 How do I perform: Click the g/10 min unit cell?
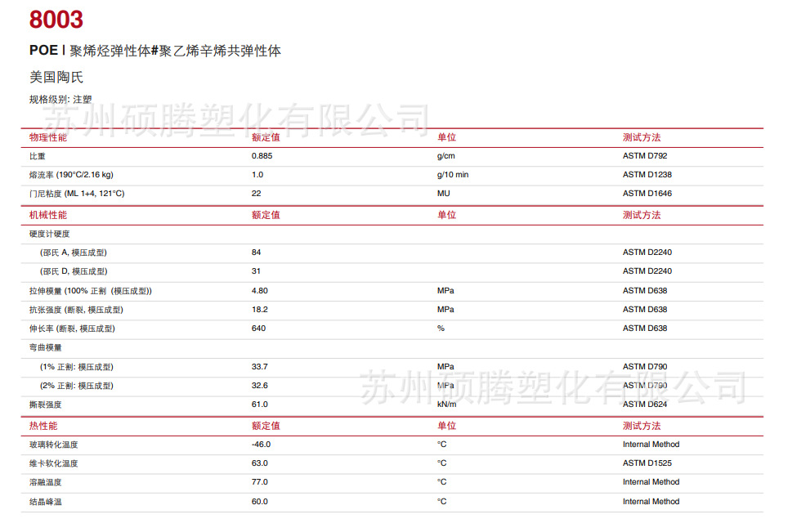(x=453, y=175)
